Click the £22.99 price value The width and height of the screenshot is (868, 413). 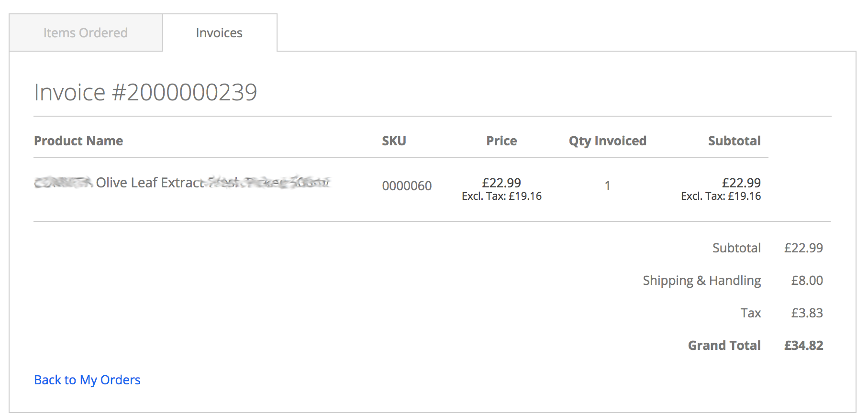tap(501, 183)
